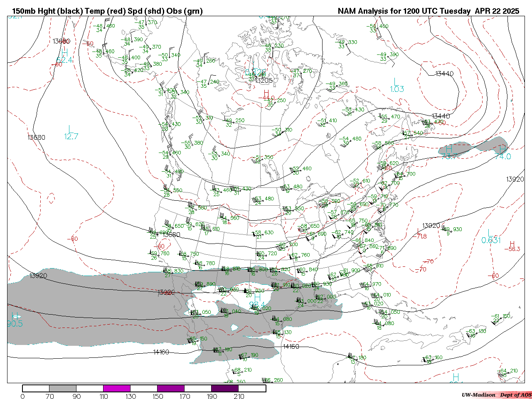Viewport: 532px width, 399px height.
Task: Click the 210 tick label on the colorbar
Action: (239, 397)
